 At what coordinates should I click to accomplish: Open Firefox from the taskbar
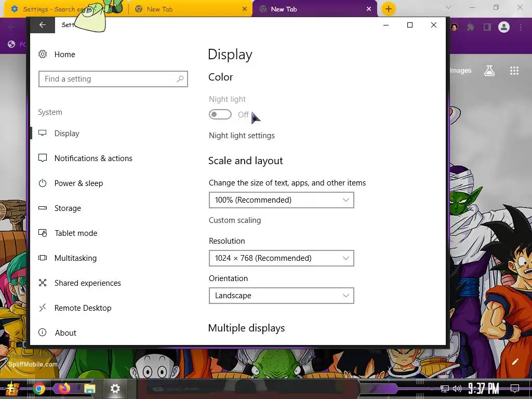[64, 389]
